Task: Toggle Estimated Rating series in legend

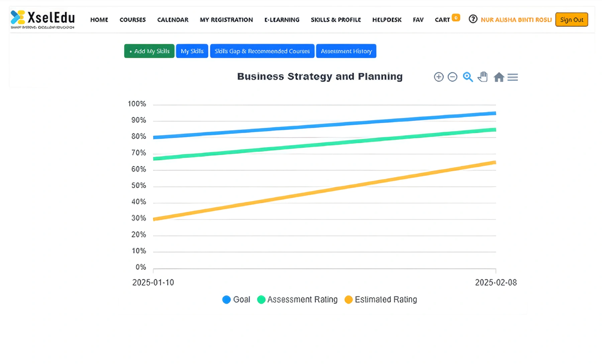Action: tap(381, 299)
